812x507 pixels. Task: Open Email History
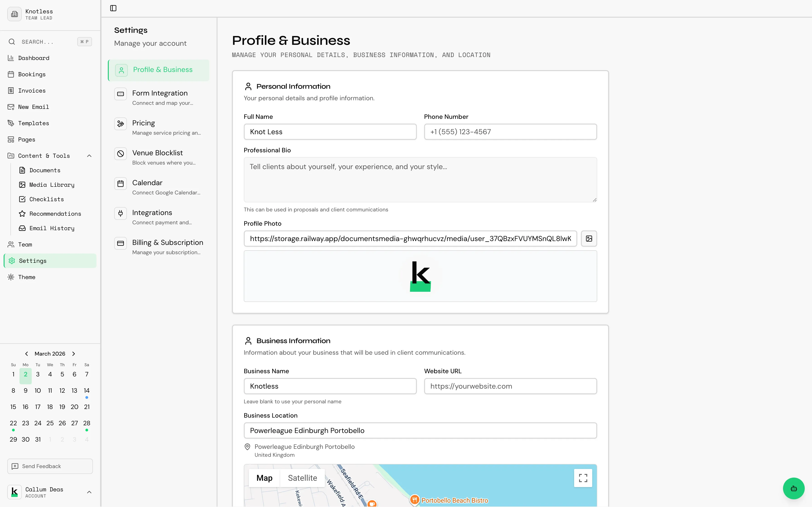pos(52,228)
